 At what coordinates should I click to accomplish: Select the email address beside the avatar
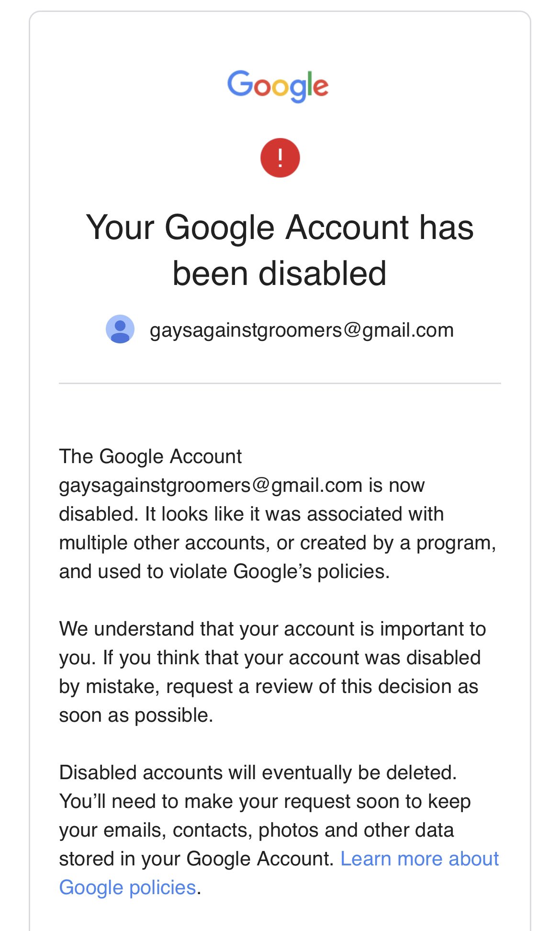(302, 330)
